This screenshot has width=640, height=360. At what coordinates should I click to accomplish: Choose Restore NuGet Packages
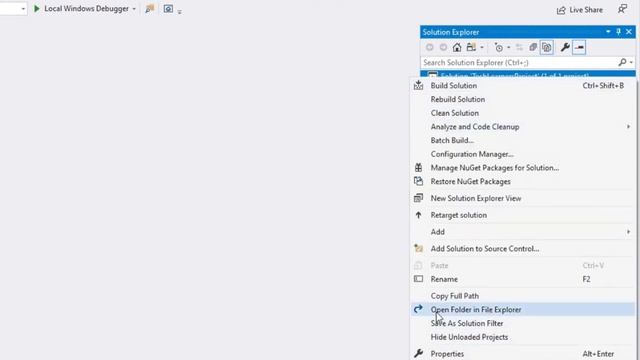tap(522, 182)
